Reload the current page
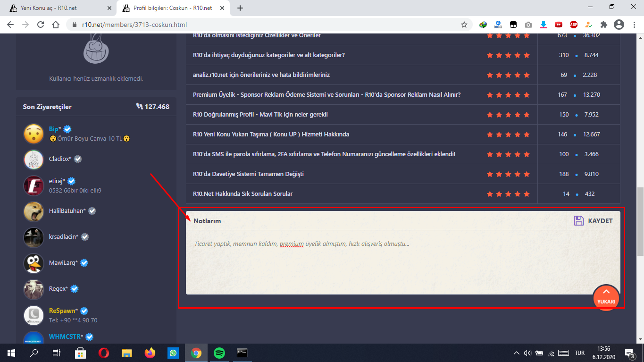The image size is (644, 362). coord(41,25)
